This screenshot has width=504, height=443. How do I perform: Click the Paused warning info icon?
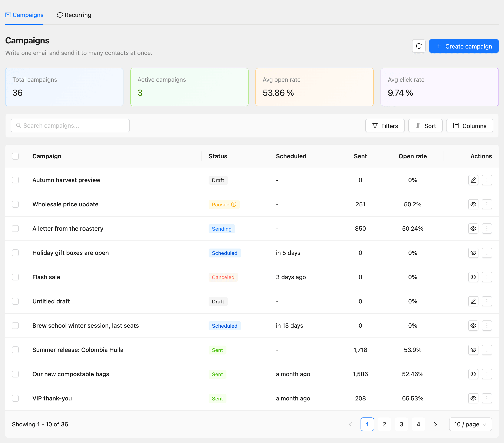point(234,204)
